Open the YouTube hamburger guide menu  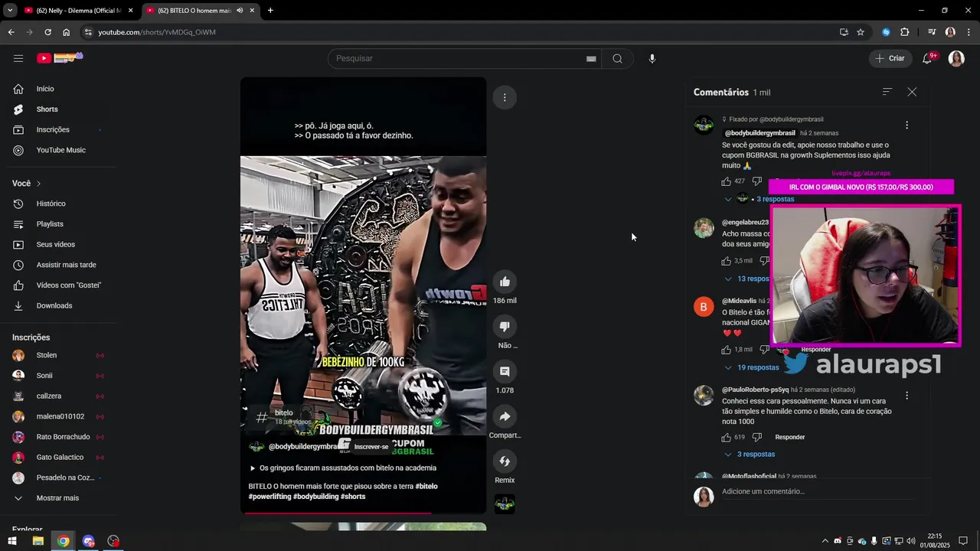[x=18, y=58]
